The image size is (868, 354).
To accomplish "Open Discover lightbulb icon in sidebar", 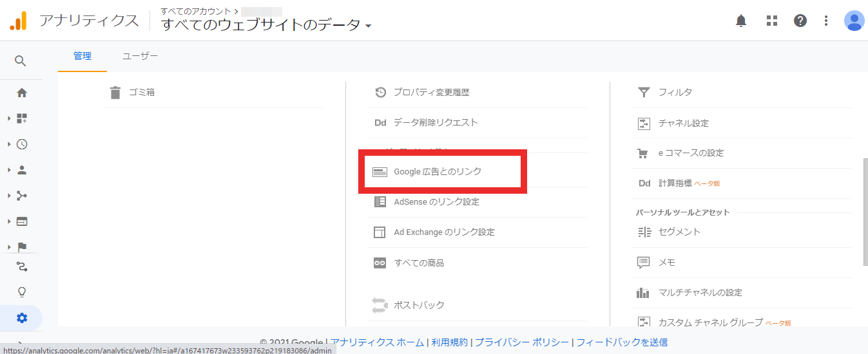I will [x=22, y=292].
